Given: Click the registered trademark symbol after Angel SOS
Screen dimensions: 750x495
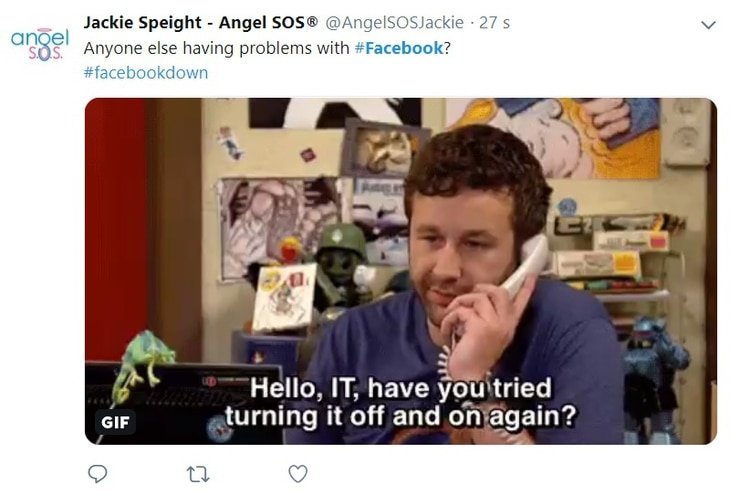Looking at the screenshot, I should coord(313,21).
